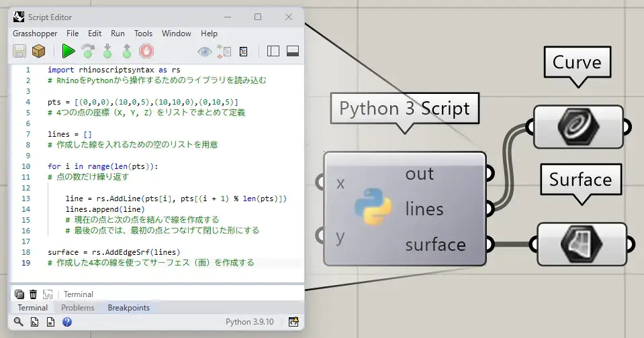Click the 'lines' output of Python component

424,209
